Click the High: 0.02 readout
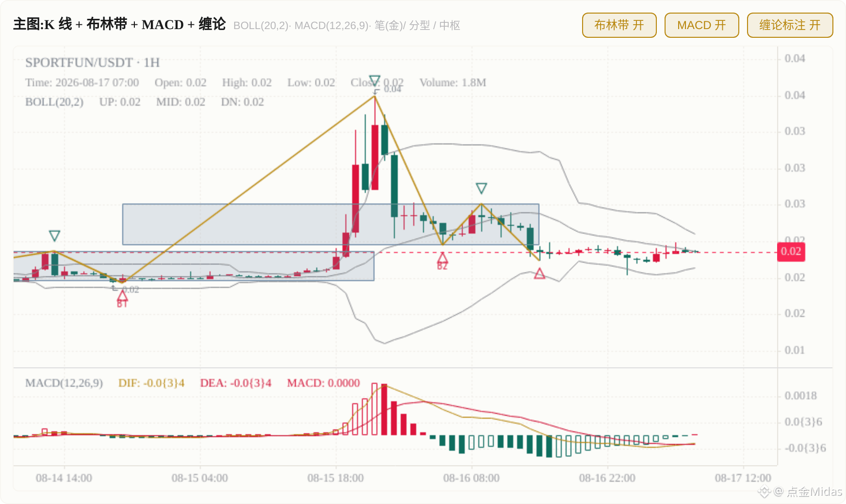Viewport: 846px width, 504px height. click(x=247, y=82)
